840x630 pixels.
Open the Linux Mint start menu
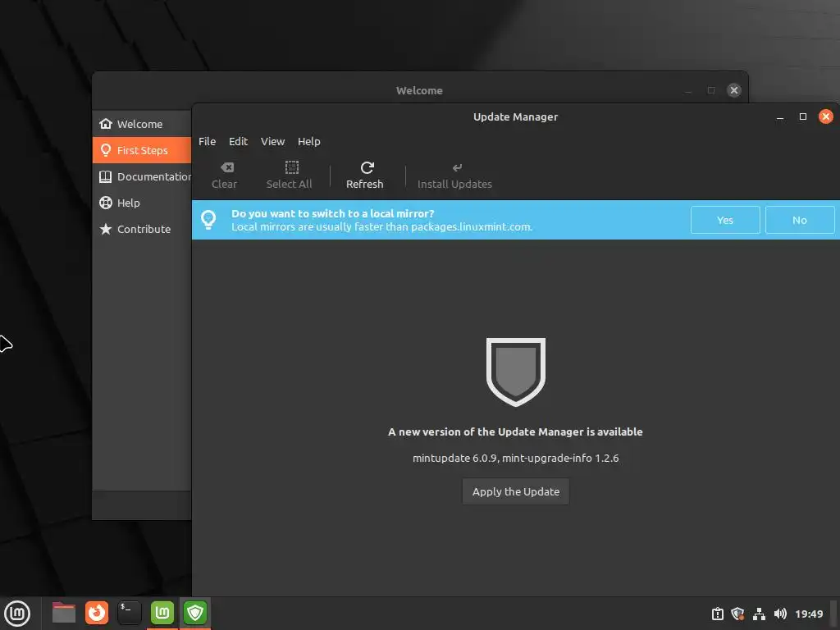pos(17,614)
